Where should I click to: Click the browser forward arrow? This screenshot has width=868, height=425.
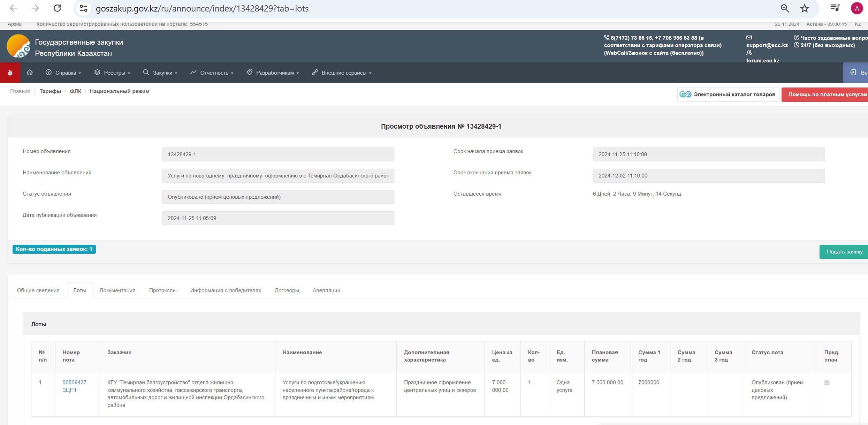pos(35,8)
